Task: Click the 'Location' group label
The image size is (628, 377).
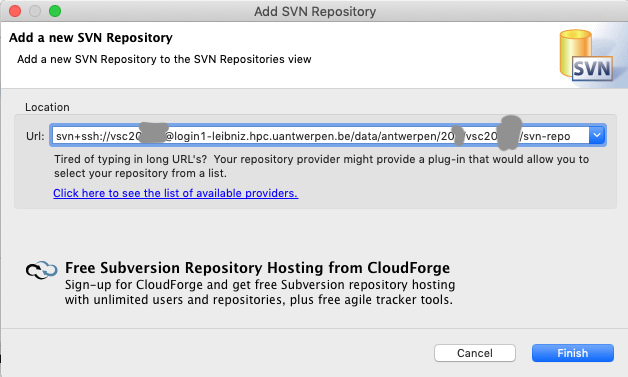Action: click(47, 107)
